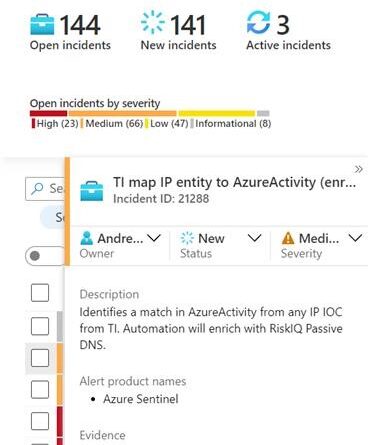Click into the Search input field

coord(45,189)
